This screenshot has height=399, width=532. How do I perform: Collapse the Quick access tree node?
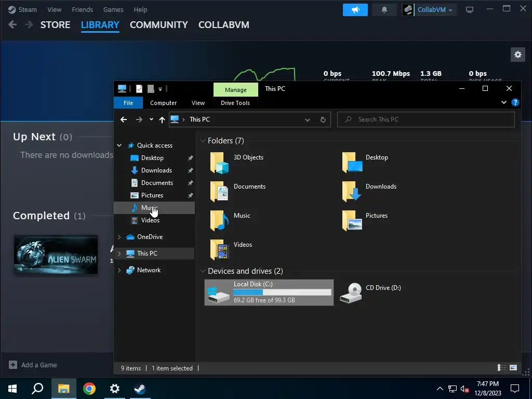119,145
